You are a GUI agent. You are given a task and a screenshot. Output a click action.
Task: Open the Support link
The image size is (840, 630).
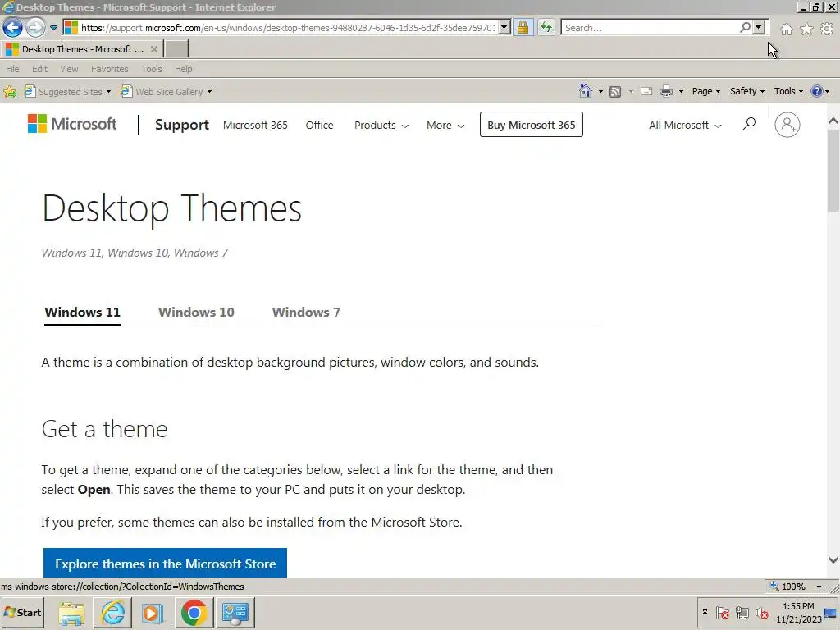point(181,125)
